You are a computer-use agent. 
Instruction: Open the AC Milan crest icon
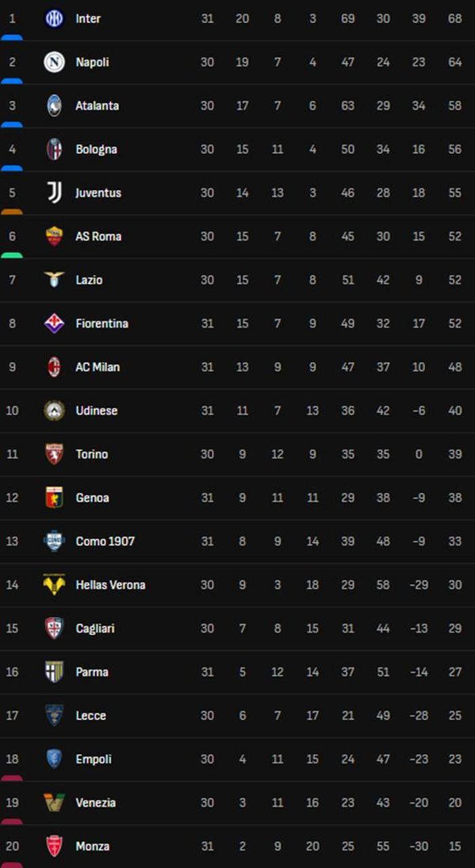tap(54, 367)
